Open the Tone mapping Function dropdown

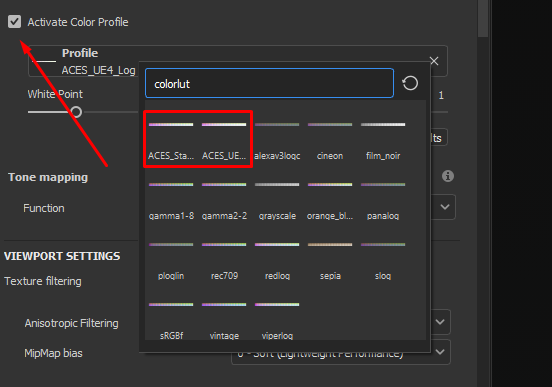click(x=445, y=207)
